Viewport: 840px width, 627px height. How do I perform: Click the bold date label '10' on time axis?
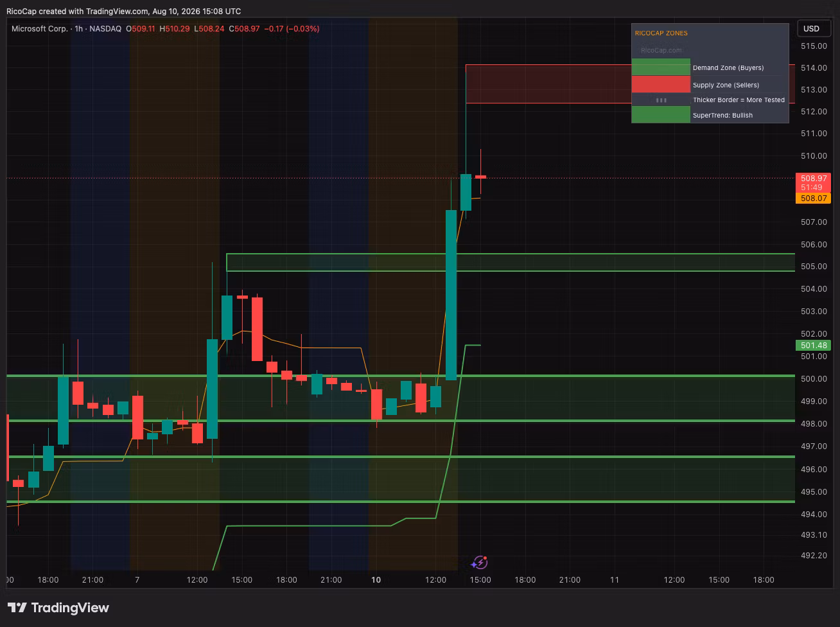[x=376, y=580]
